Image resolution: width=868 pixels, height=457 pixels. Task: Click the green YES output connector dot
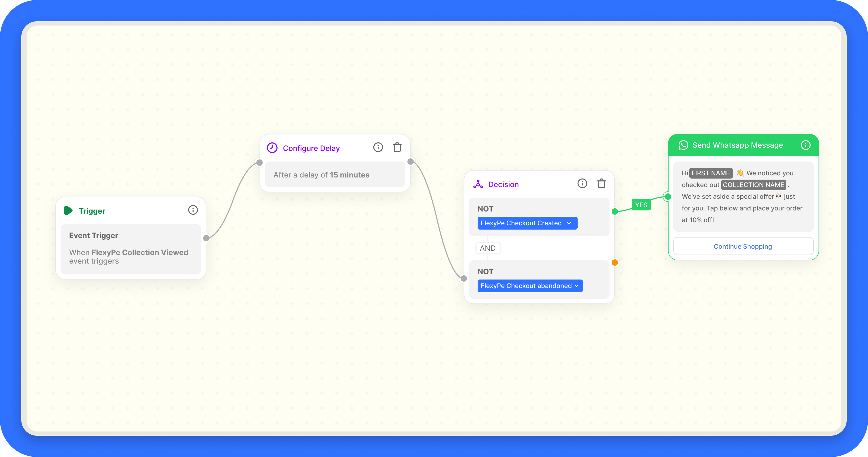615,211
